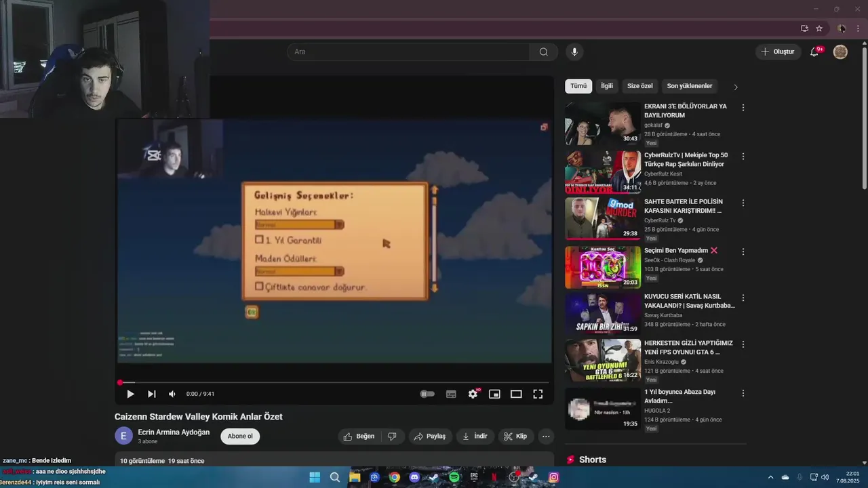The image size is (868, 488).
Task: Check Çiftlikte canavar doğurur checkbox
Action: (259, 287)
